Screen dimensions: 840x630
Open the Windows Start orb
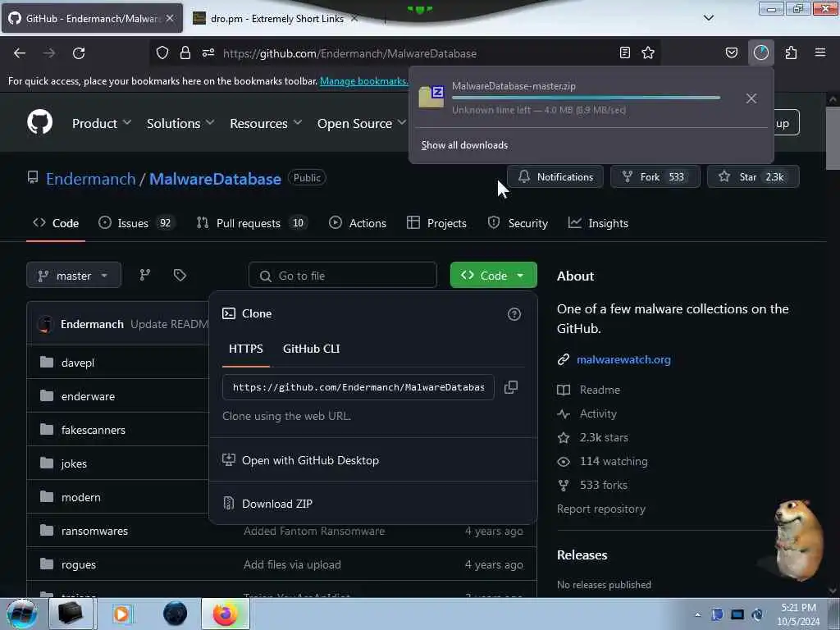pyautogui.click(x=22, y=614)
